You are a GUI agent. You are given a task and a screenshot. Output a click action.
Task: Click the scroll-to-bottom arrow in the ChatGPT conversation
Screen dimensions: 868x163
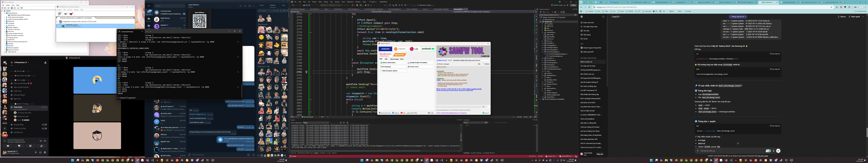[738, 143]
